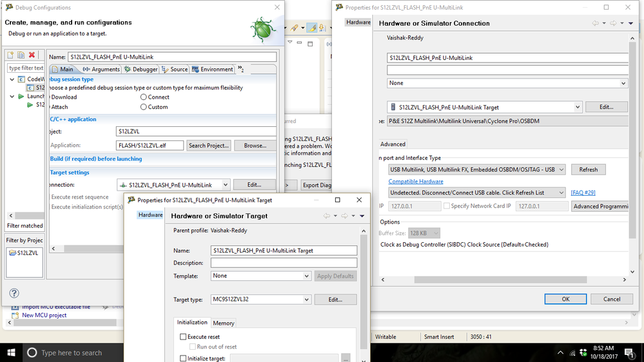Screen dimensions: 644x362
Task: Open the Memory tab in Target dialog
Action: coord(224,323)
